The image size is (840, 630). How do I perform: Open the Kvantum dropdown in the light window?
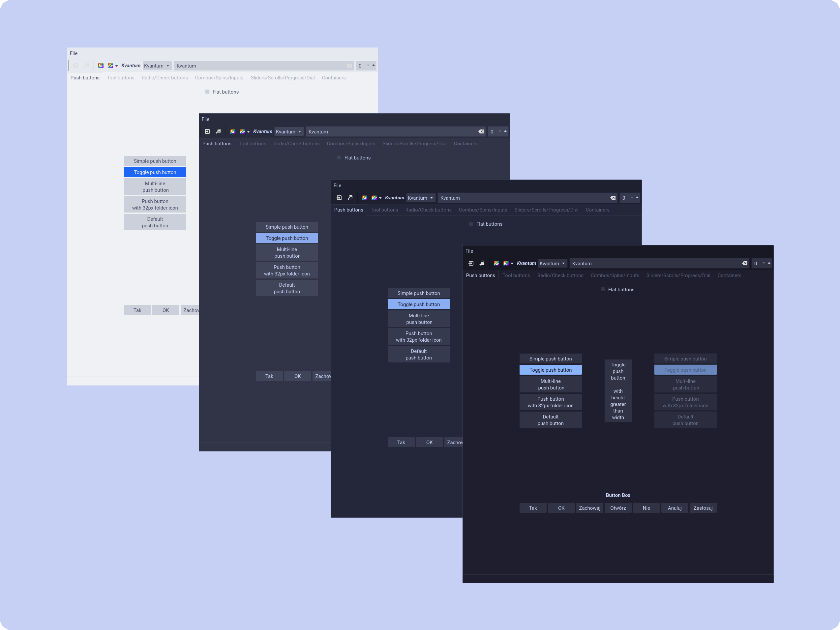157,65
